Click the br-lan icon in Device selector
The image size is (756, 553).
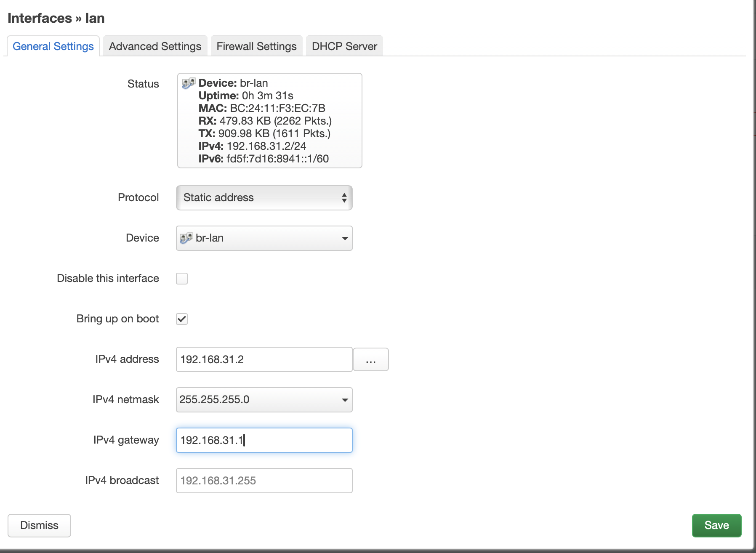[x=186, y=238]
